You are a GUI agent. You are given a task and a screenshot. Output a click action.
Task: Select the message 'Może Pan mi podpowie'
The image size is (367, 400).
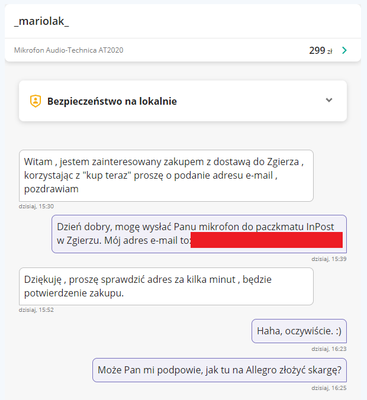click(219, 370)
